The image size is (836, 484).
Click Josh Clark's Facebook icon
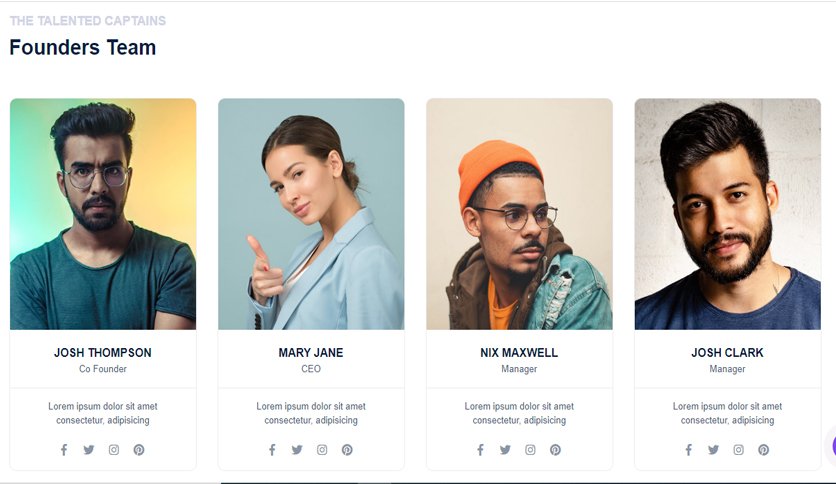[x=689, y=450]
